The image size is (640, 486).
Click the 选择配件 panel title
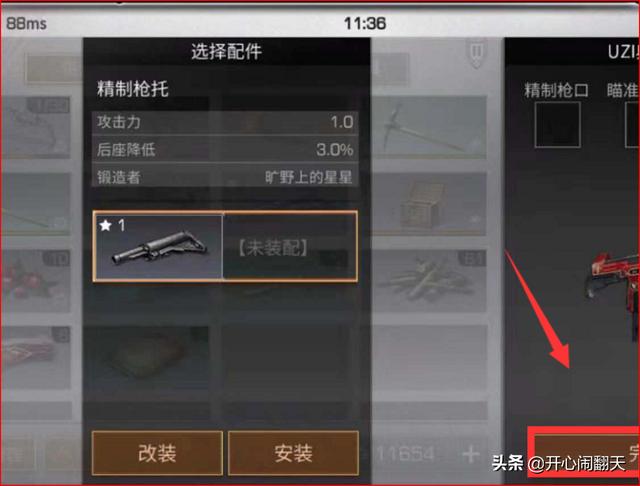click(227, 52)
